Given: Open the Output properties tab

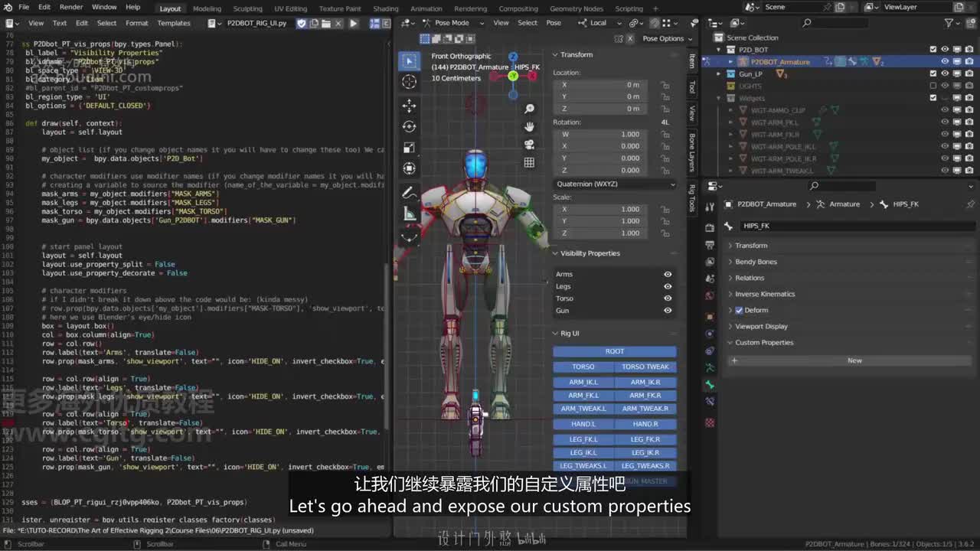Looking at the screenshot, I should pyautogui.click(x=710, y=244).
